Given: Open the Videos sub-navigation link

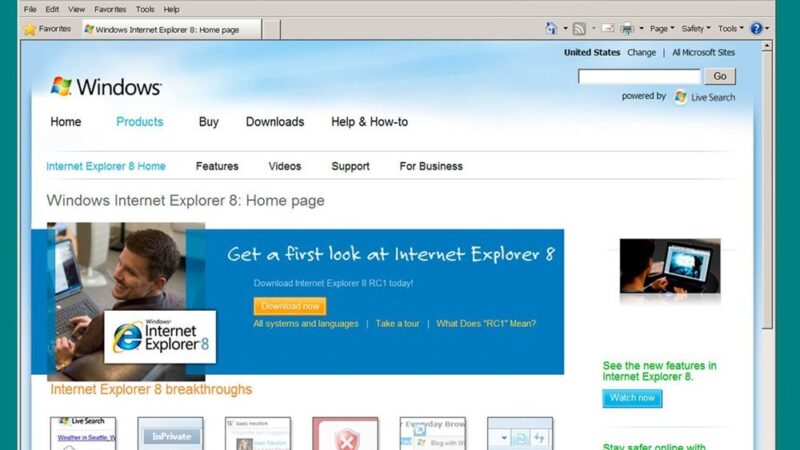Looking at the screenshot, I should tap(285, 166).
